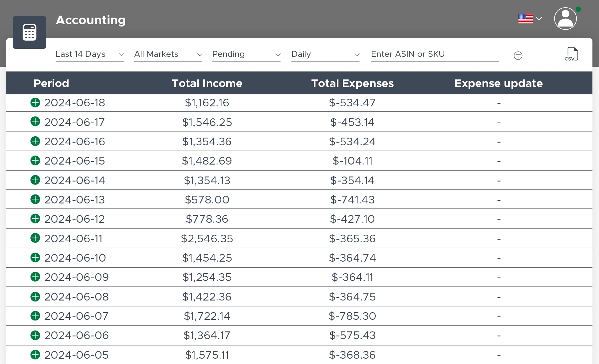Expand the row for 2024-06-16
Viewport: 599px width, 364px height.
click(35, 141)
